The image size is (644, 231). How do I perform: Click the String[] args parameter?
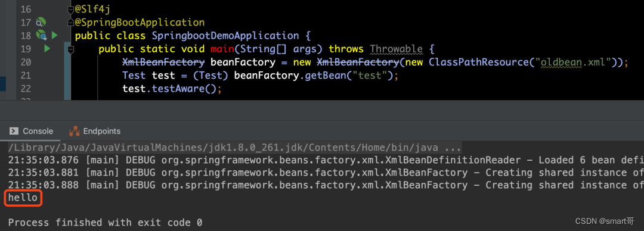click(278, 49)
